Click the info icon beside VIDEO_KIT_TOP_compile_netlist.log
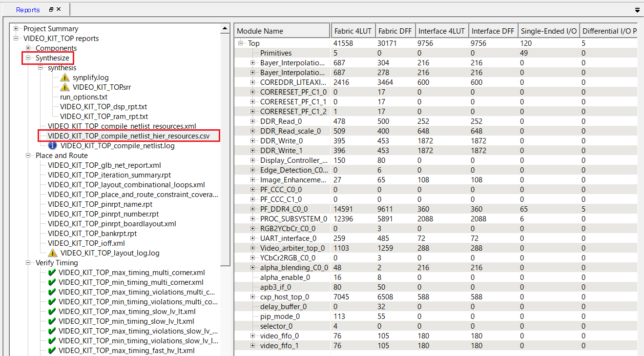Viewport: 644px width, 356px height. [x=53, y=146]
